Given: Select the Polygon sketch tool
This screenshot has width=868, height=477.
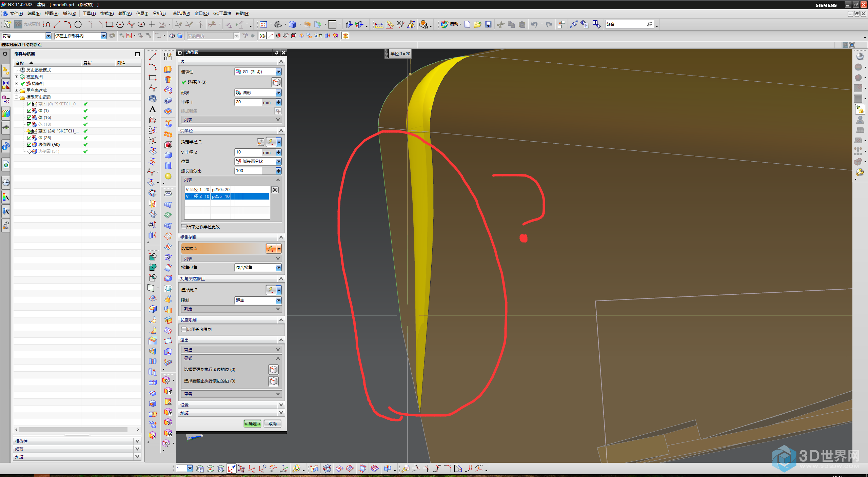Looking at the screenshot, I should tap(120, 24).
